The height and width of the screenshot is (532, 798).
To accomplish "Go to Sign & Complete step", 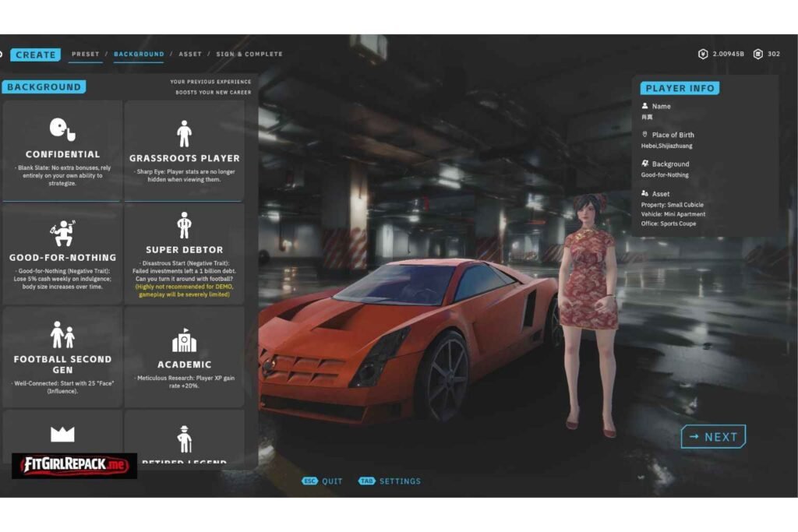I will (249, 55).
